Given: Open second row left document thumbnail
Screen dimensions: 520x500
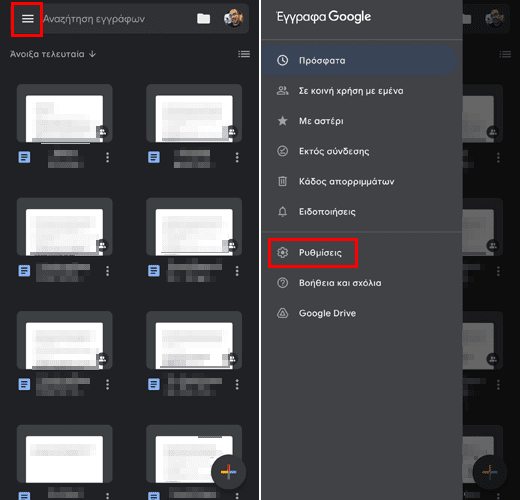Looking at the screenshot, I should click(65, 227).
